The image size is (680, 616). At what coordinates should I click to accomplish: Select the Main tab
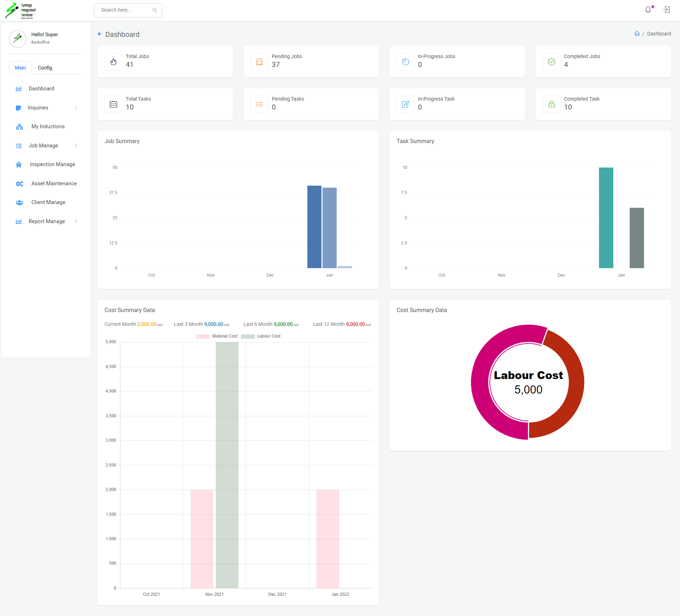click(x=20, y=68)
